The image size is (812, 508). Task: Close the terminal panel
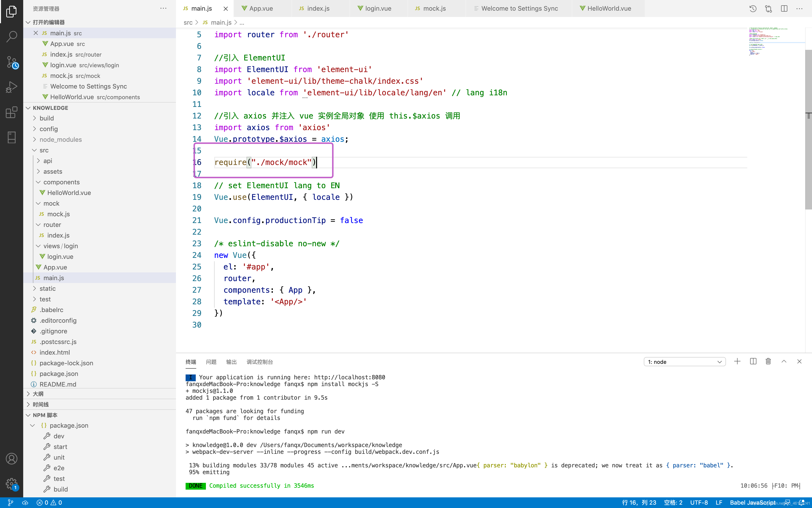click(799, 361)
